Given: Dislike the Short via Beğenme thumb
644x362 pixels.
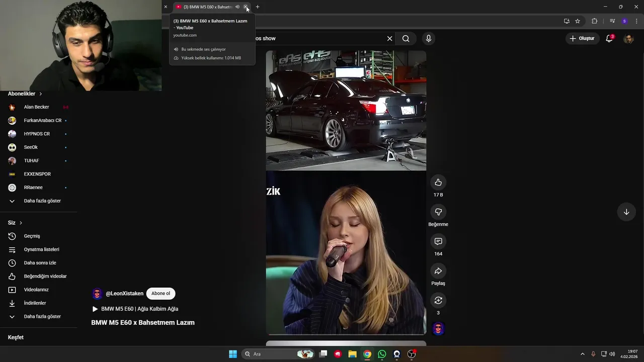Looking at the screenshot, I should pyautogui.click(x=438, y=212).
